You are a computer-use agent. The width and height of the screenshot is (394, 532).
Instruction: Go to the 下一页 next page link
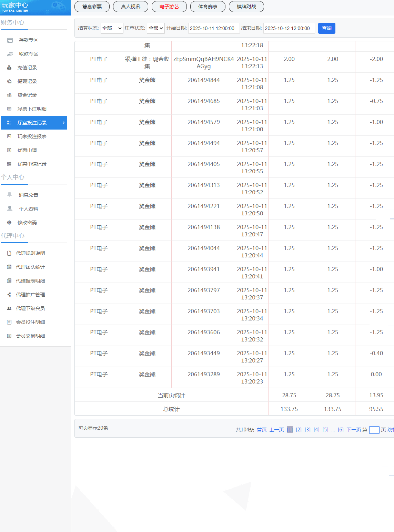(354, 430)
